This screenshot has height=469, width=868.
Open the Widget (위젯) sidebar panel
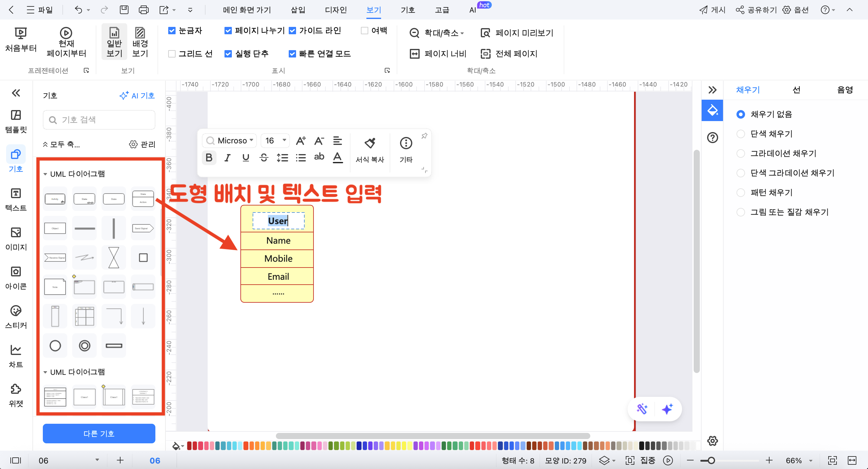coord(16,395)
